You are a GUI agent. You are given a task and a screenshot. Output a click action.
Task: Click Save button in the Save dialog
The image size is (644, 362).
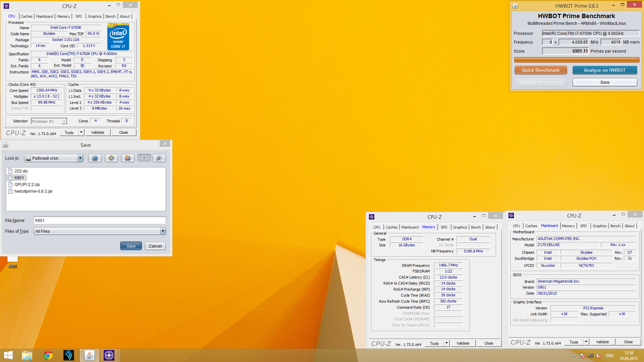(131, 246)
